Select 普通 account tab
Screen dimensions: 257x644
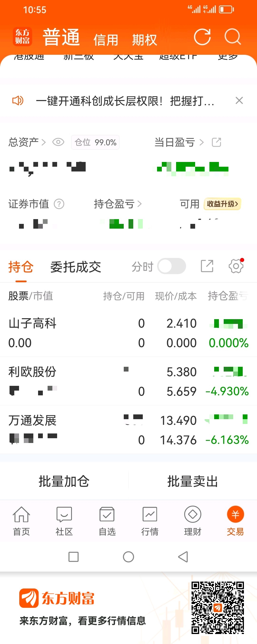click(x=61, y=37)
